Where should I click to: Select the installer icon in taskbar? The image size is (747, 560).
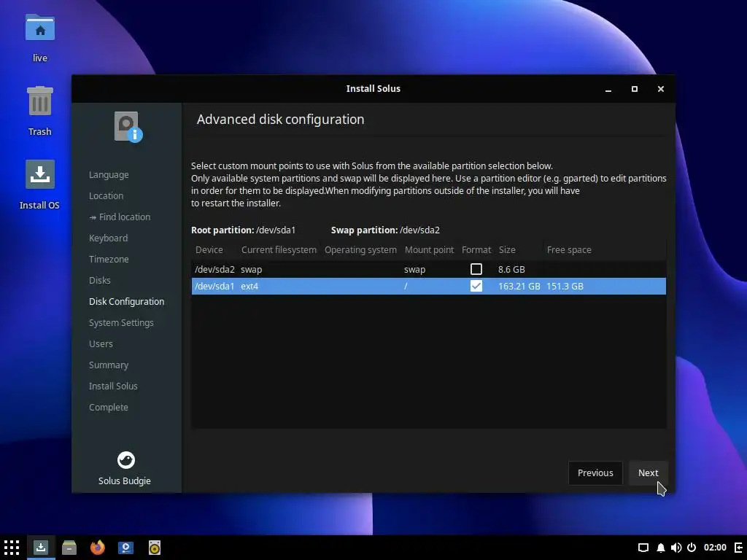point(41,548)
